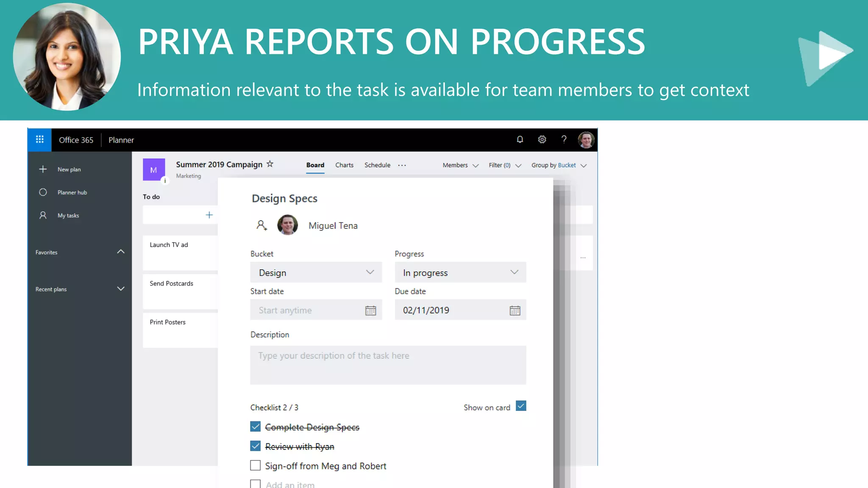Screen dimensions: 868x488
Task: Click the To do bucket heading
Action: (151, 197)
